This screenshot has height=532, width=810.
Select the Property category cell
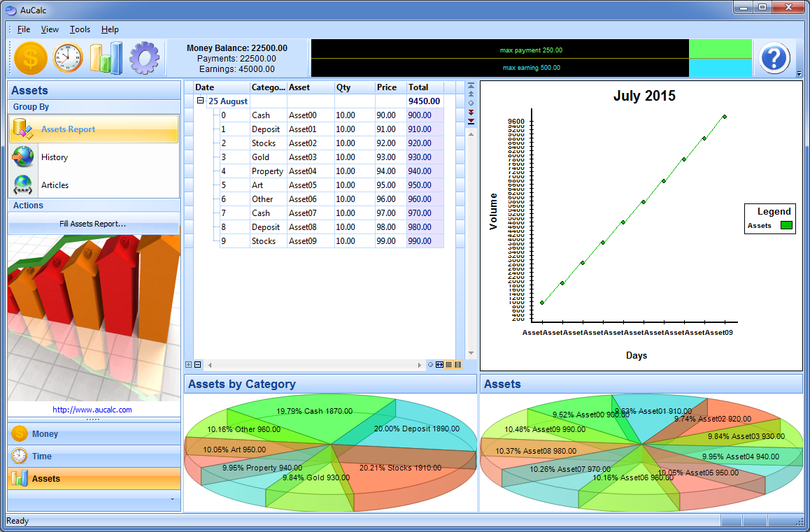point(268,171)
